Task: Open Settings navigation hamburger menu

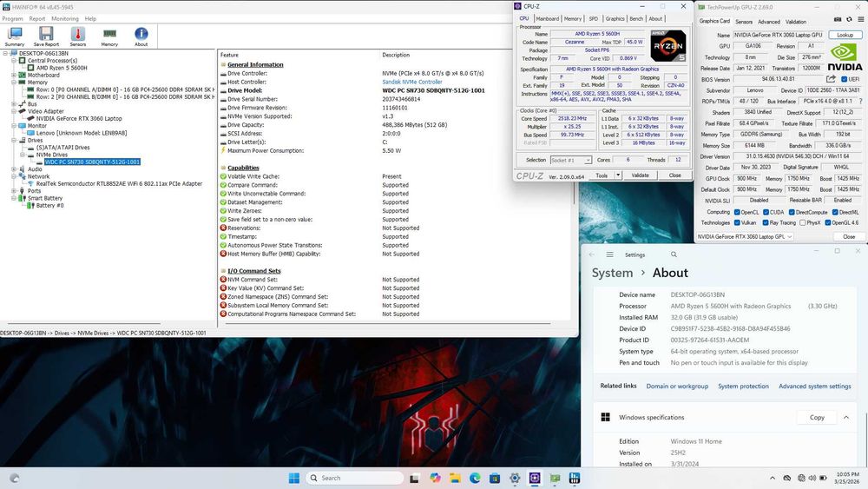Action: pos(609,254)
